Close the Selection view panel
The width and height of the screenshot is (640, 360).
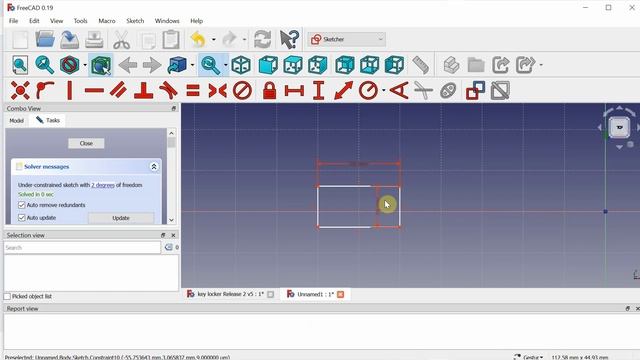(x=173, y=235)
